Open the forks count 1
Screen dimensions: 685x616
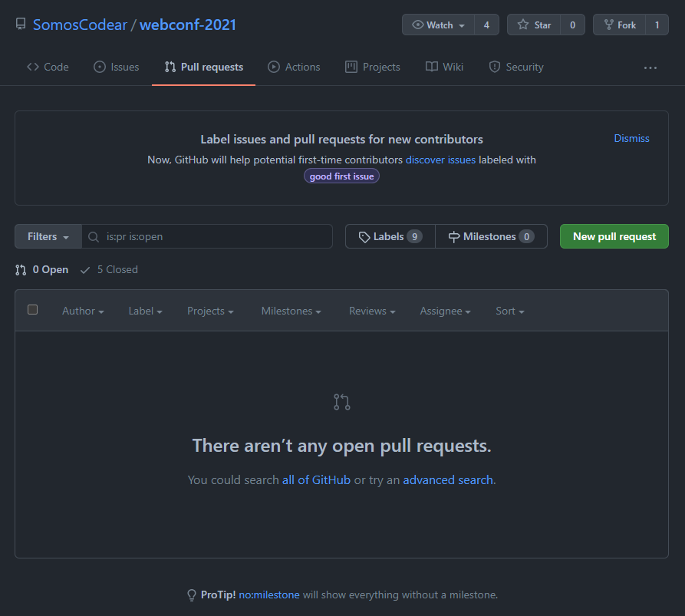[x=657, y=25]
